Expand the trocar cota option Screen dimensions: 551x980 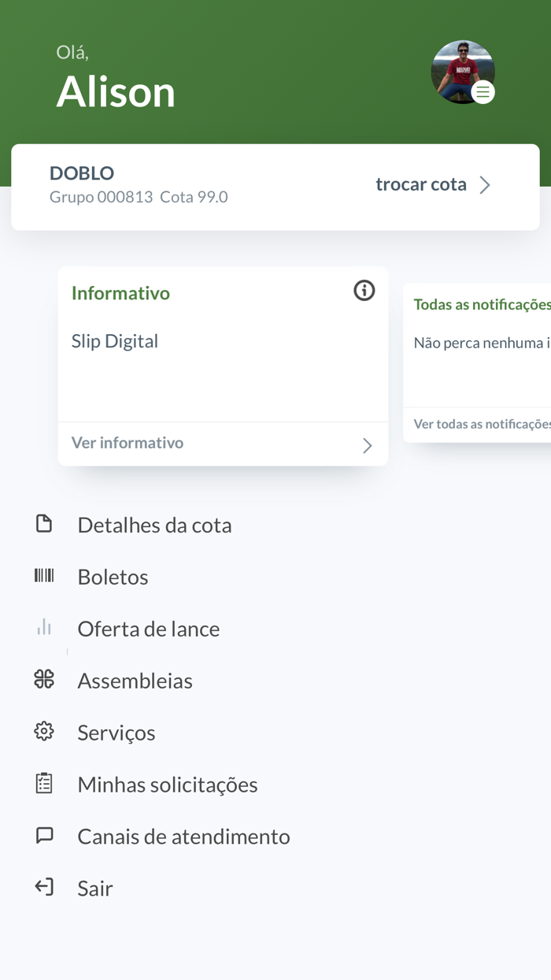[421, 184]
